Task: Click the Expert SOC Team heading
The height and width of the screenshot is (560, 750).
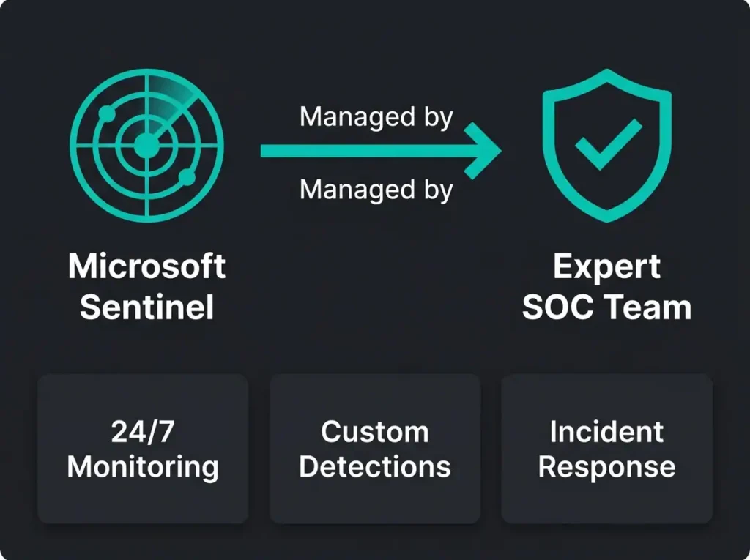Action: coord(607,286)
